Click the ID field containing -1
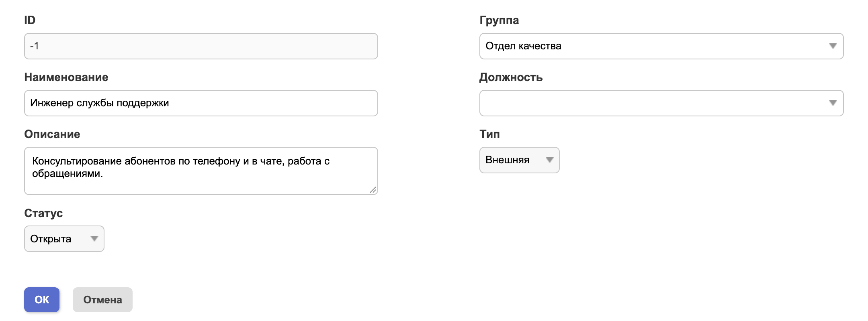The height and width of the screenshot is (321, 868). point(201,46)
